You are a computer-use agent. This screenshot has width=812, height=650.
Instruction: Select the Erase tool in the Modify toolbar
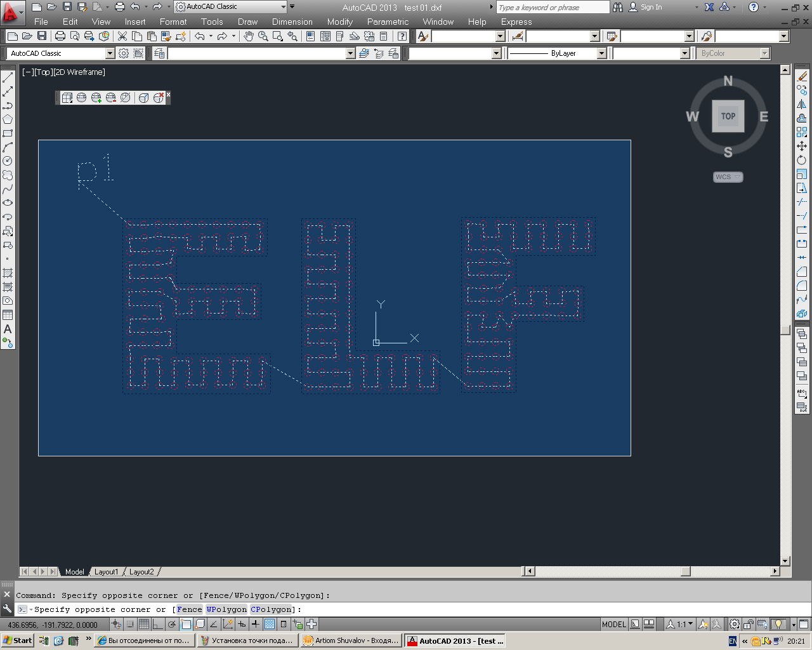802,76
